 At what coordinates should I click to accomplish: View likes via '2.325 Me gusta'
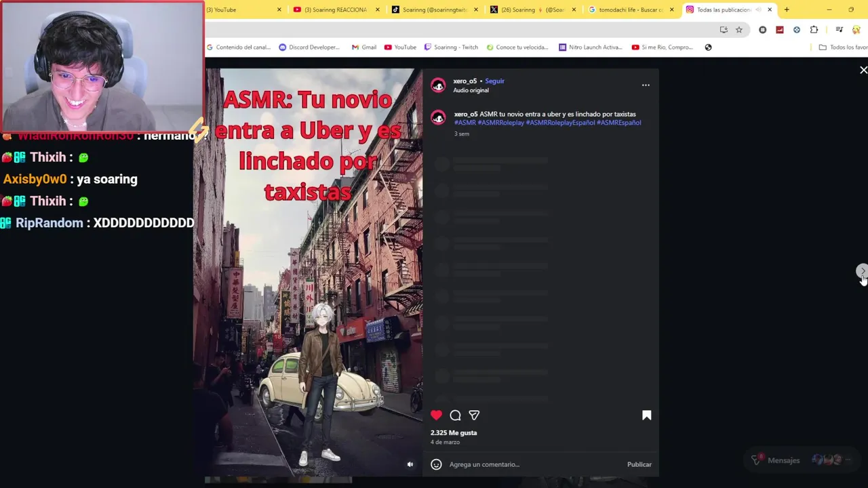click(454, 432)
